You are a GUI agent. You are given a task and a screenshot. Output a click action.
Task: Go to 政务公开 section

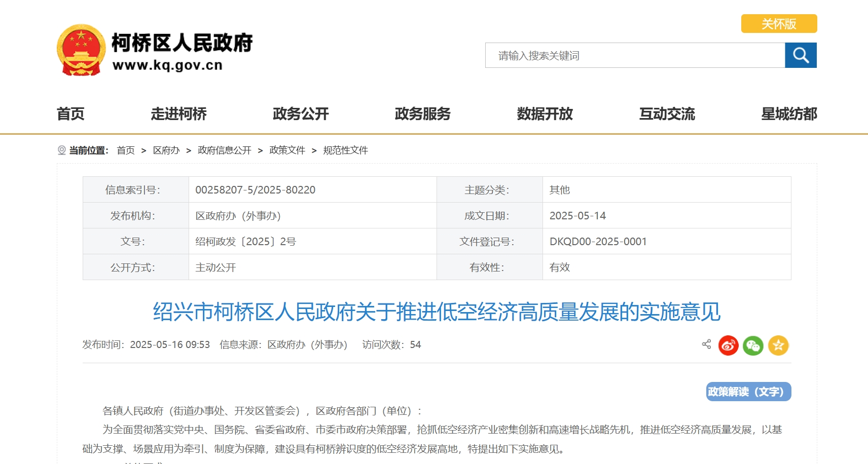[x=301, y=114]
